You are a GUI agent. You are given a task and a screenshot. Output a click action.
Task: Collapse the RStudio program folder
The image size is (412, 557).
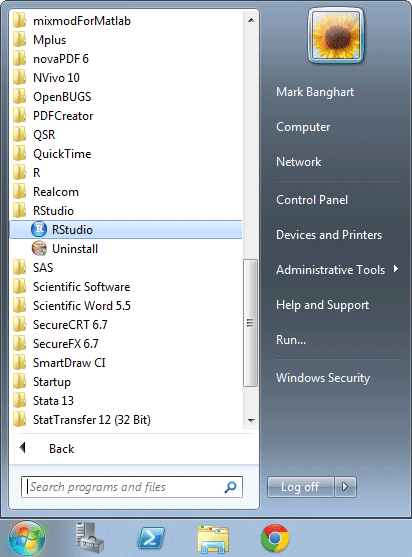[53, 211]
